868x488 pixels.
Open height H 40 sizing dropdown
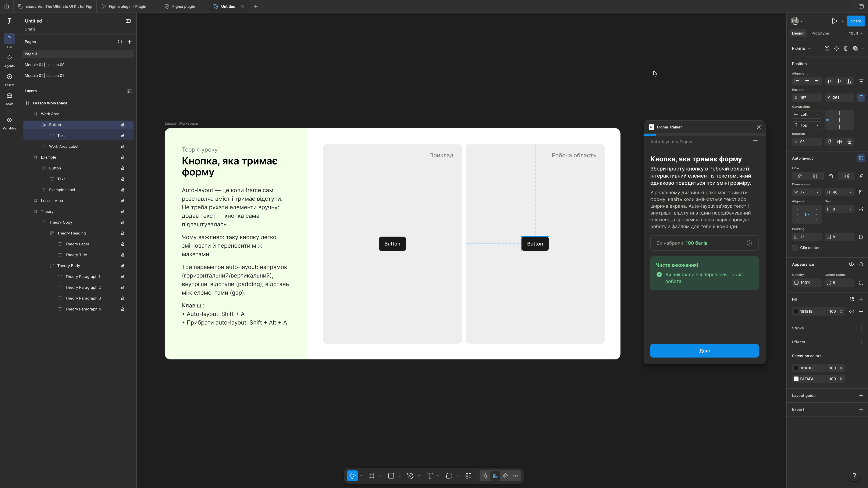tap(850, 192)
